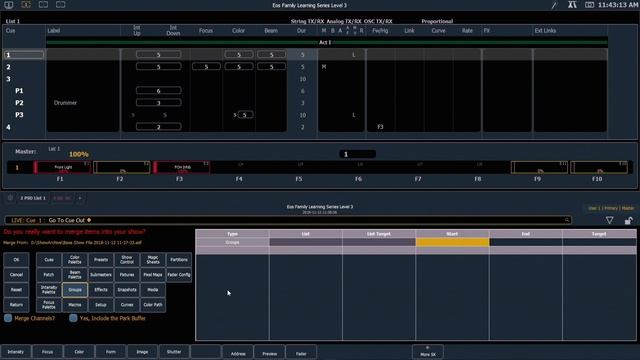The height and width of the screenshot is (360, 640).
Task: Toggle Macros merge selection
Action: tap(75, 305)
